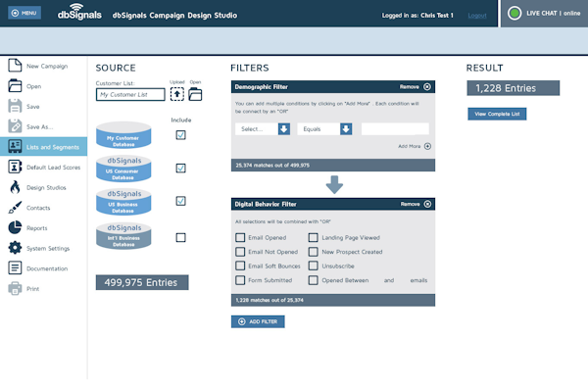Click the New Campaign page icon

tap(15, 66)
